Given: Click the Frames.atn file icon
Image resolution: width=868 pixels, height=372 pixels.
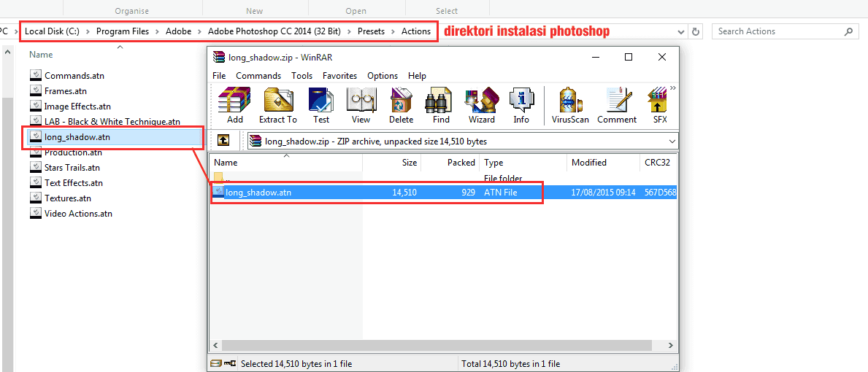Looking at the screenshot, I should (x=36, y=91).
